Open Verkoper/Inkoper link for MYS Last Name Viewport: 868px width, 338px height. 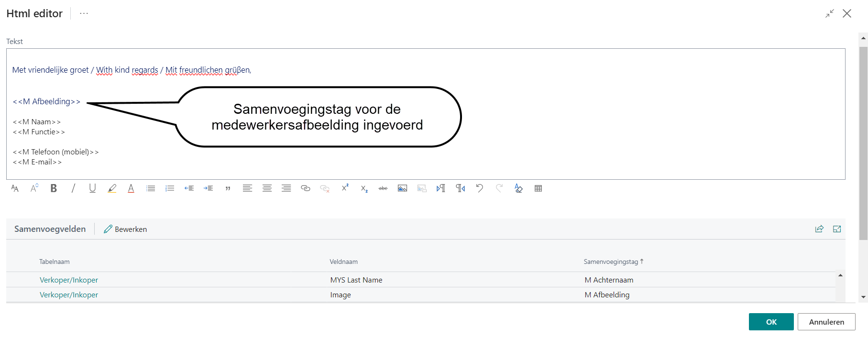pyautogui.click(x=69, y=280)
